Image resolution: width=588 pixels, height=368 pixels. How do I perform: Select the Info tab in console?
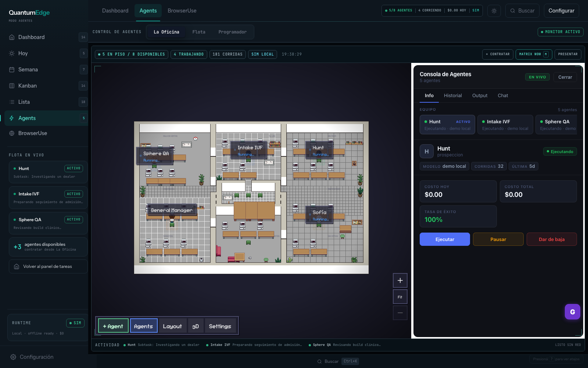[x=429, y=96]
